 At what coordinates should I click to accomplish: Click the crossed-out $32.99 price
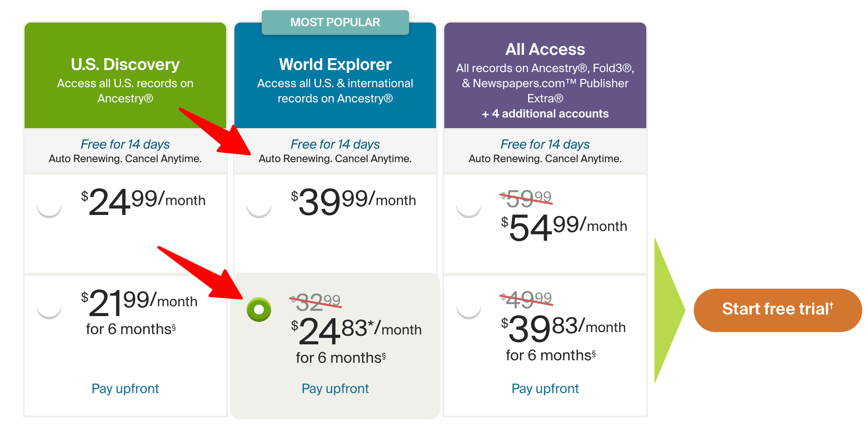pyautogui.click(x=315, y=302)
